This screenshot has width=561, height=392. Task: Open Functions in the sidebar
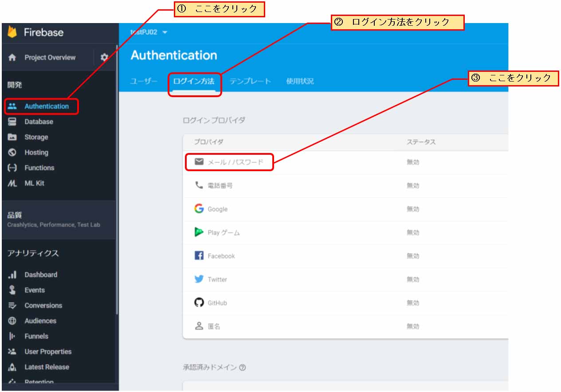(x=39, y=168)
